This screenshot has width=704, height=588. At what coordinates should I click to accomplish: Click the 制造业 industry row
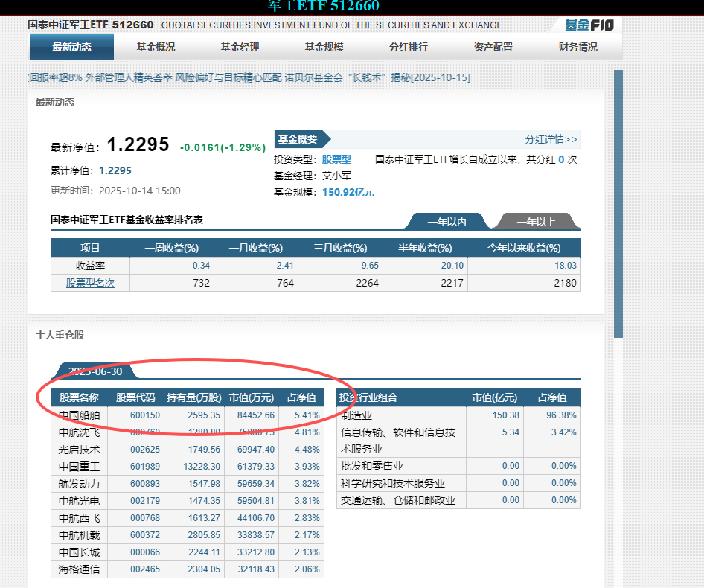coord(458,415)
